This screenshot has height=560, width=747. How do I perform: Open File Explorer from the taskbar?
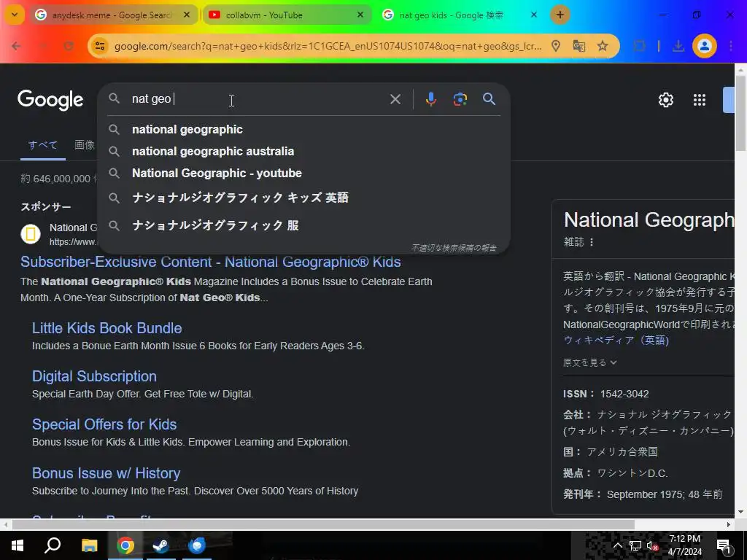[89, 545]
